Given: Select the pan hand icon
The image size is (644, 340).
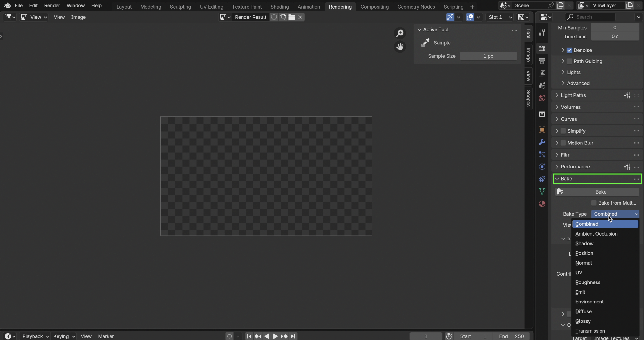Looking at the screenshot, I should click(400, 47).
